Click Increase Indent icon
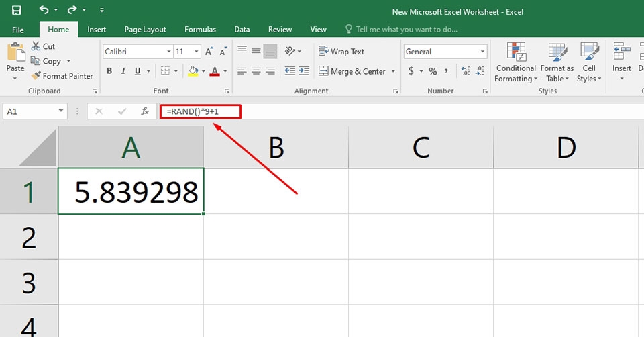Image resolution: width=644 pixels, height=337 pixels. click(304, 71)
